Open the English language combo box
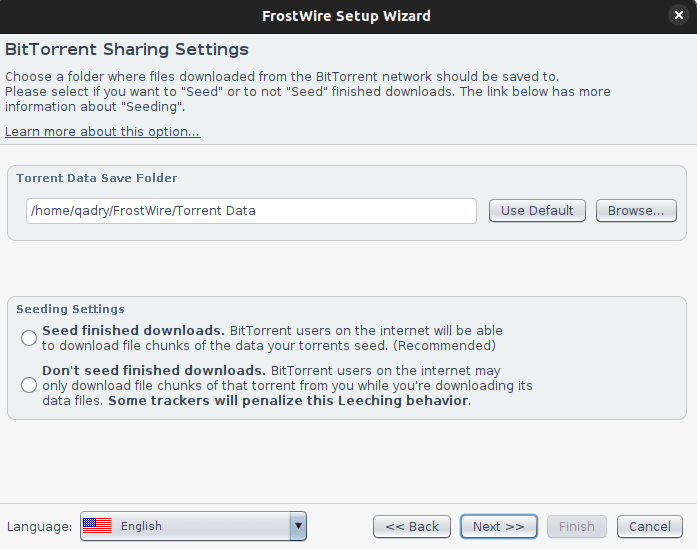Screen dimensions: 697x549 point(193,526)
